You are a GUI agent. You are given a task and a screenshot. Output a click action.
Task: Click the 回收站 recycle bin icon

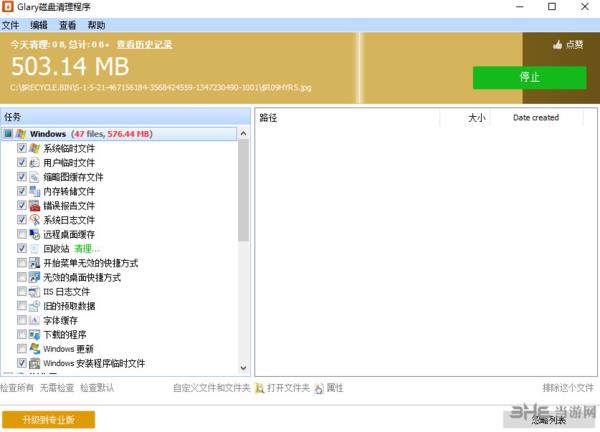pyautogui.click(x=34, y=248)
